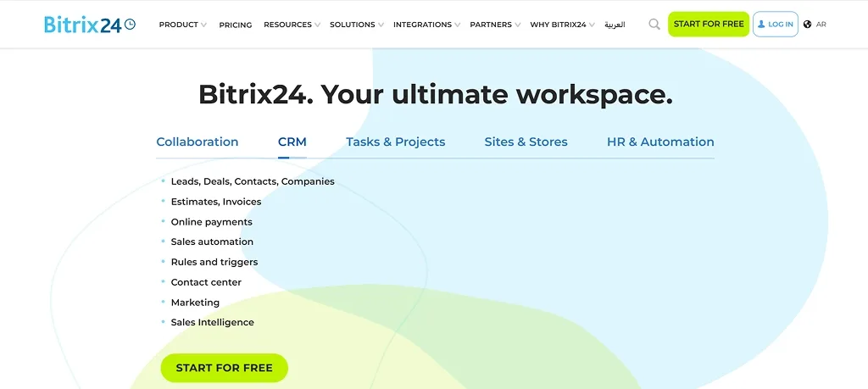Expand the Why Bitrix24 chevron

pyautogui.click(x=592, y=25)
